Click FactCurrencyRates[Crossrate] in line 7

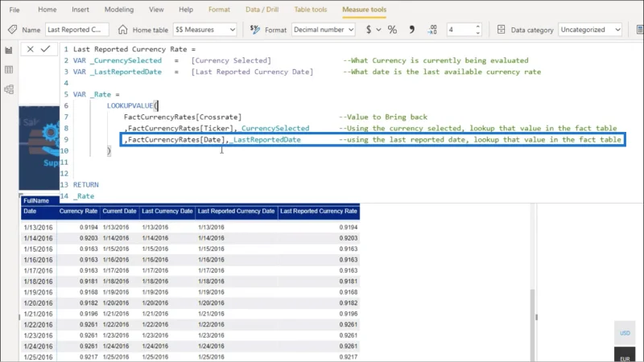point(183,117)
